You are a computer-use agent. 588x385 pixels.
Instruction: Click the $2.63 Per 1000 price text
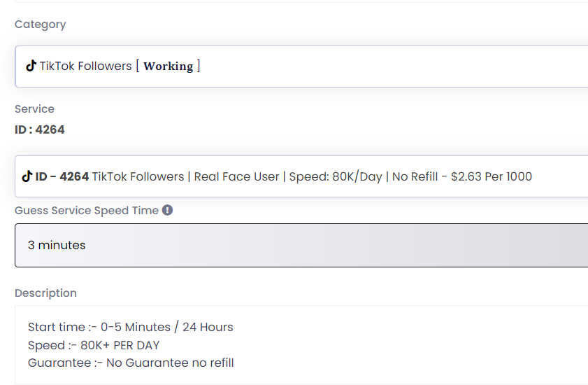[x=492, y=176]
